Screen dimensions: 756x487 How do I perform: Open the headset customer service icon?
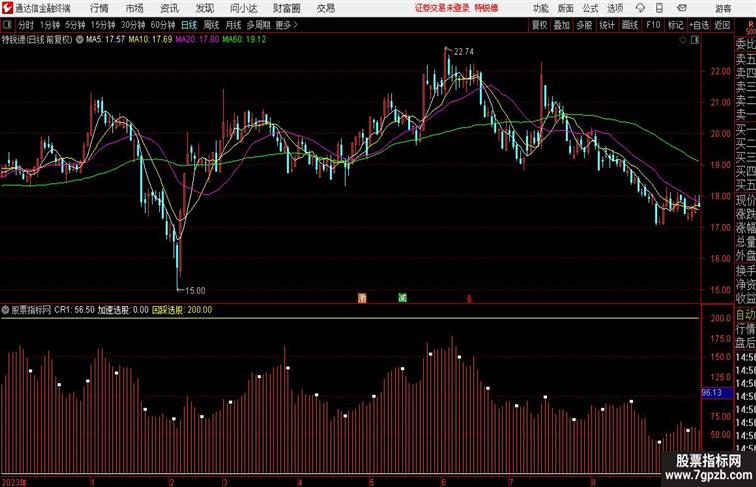click(640, 8)
